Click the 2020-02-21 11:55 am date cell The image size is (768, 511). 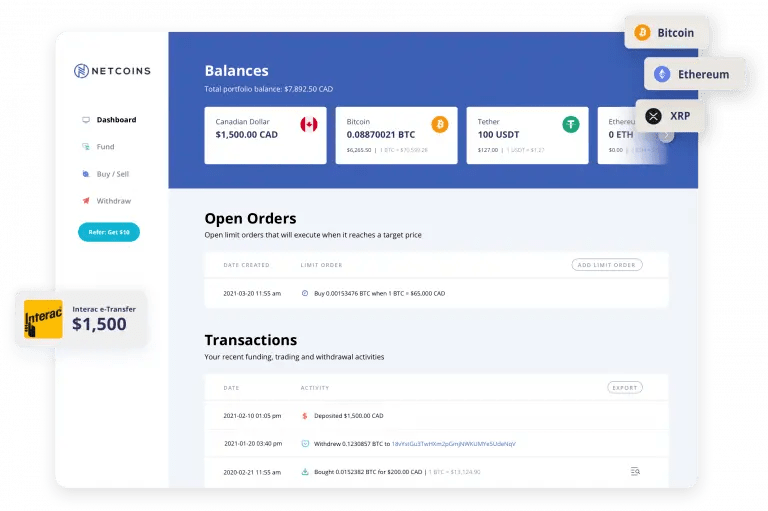[252, 472]
